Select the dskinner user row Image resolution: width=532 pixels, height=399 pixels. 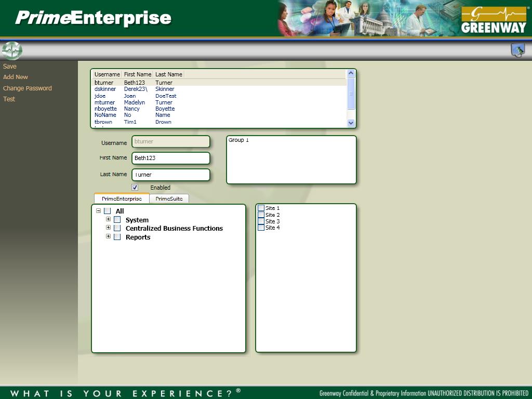(x=219, y=89)
